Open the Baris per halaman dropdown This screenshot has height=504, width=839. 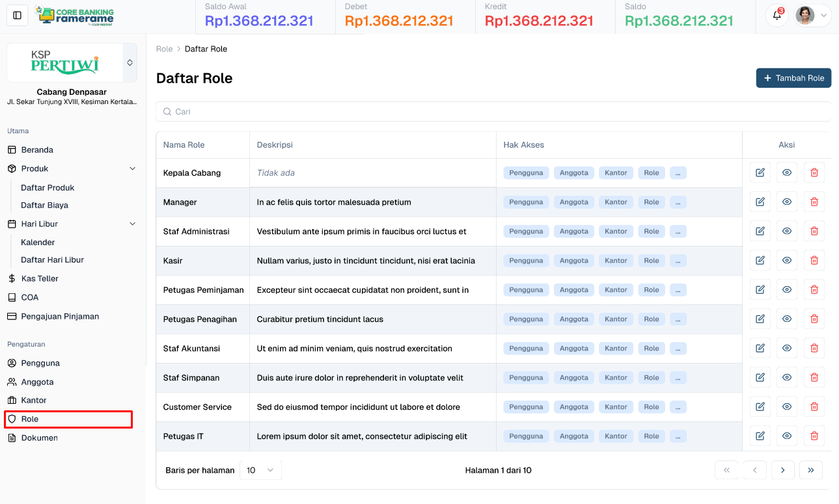(x=260, y=470)
